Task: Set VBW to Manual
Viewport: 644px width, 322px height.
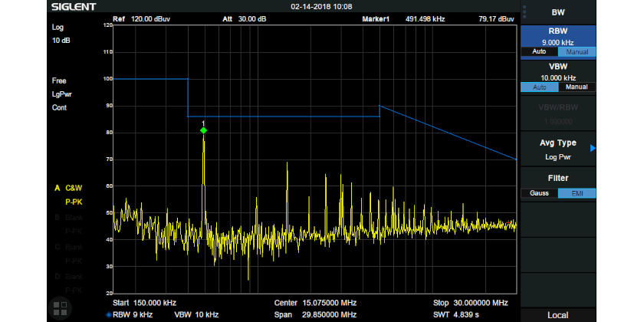Action: [x=576, y=87]
